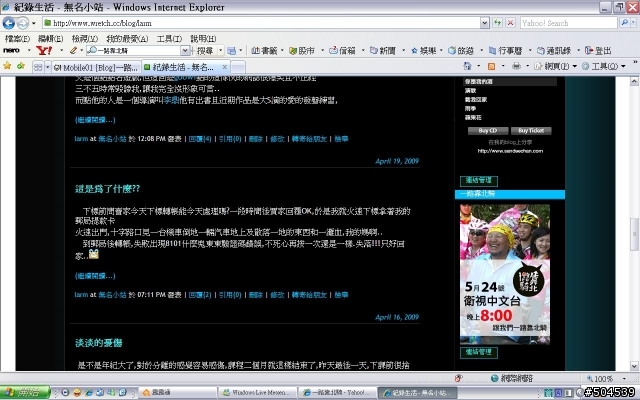The width and height of the screenshot is (640, 400).
Task: Open the 信箱 mail toolbar item
Action: [x=342, y=51]
